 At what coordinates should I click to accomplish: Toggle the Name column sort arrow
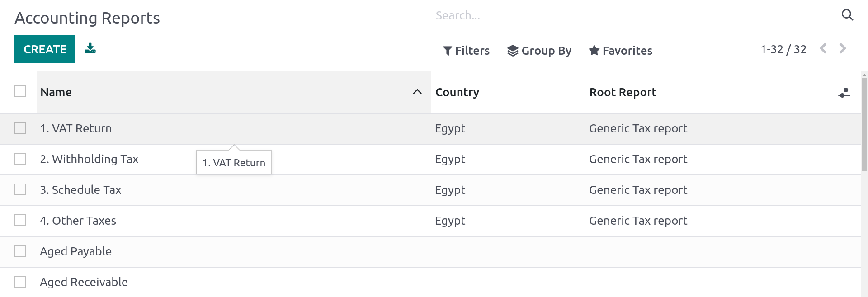click(x=417, y=92)
